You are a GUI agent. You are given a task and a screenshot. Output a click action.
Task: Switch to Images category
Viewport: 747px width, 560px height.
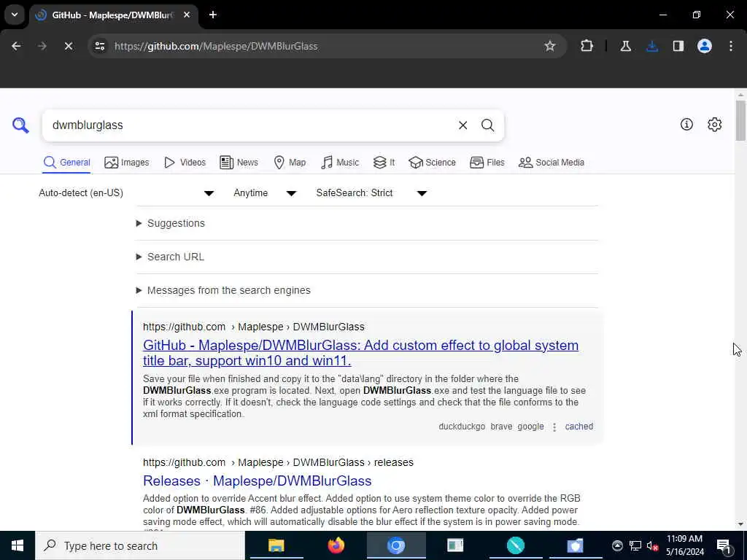point(127,163)
